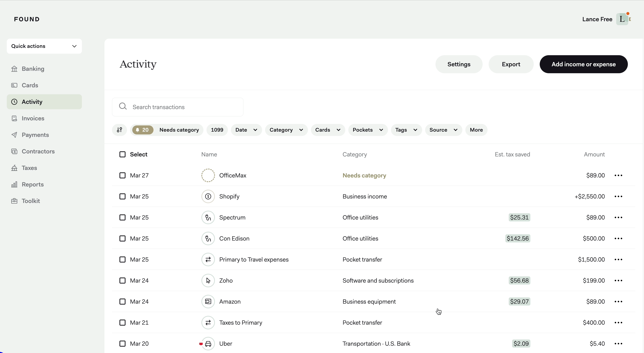Select the Amazon transaction checkbox
644x353 pixels.
(122, 302)
